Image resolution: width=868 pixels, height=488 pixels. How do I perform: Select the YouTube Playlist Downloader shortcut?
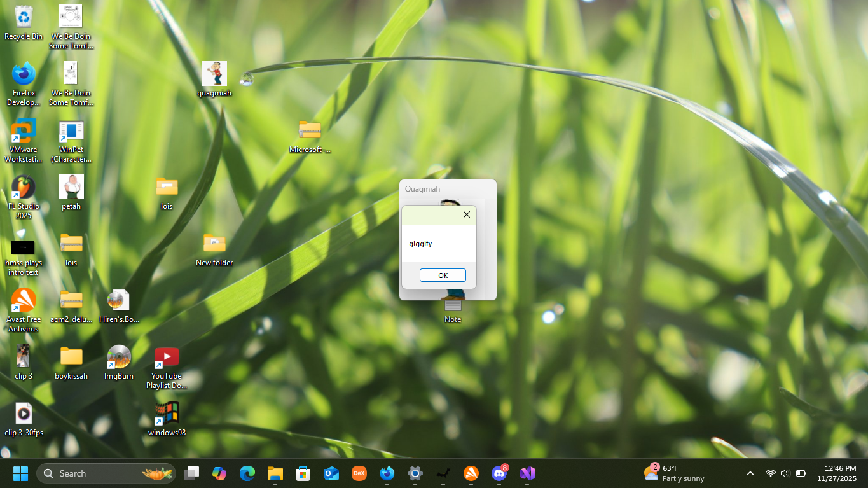click(x=167, y=367)
